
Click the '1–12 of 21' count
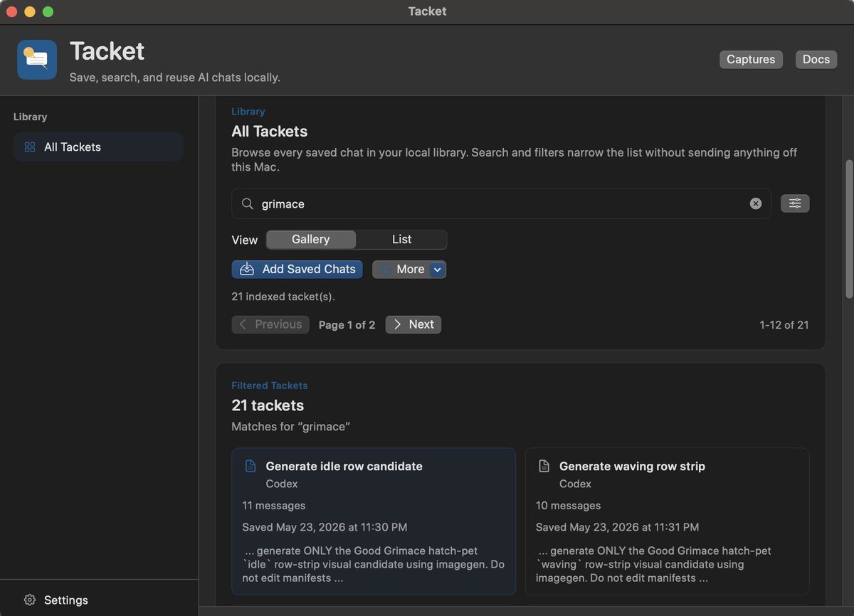[x=784, y=325]
